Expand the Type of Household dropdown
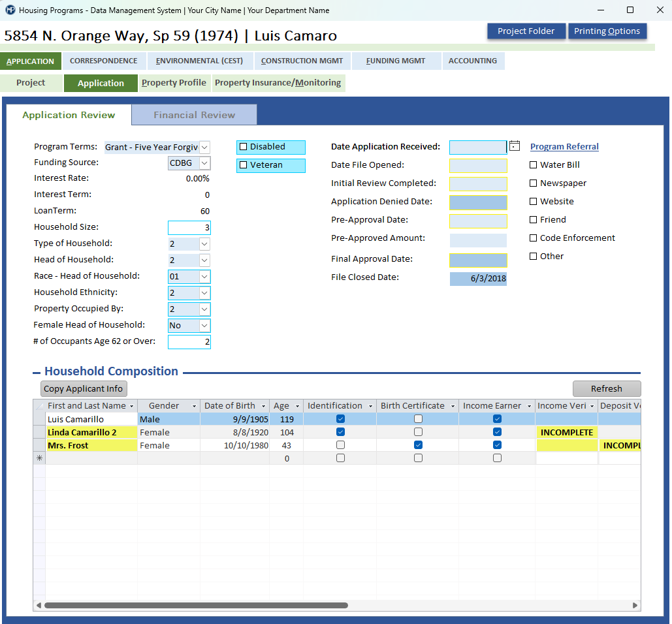The image size is (672, 624). [205, 244]
